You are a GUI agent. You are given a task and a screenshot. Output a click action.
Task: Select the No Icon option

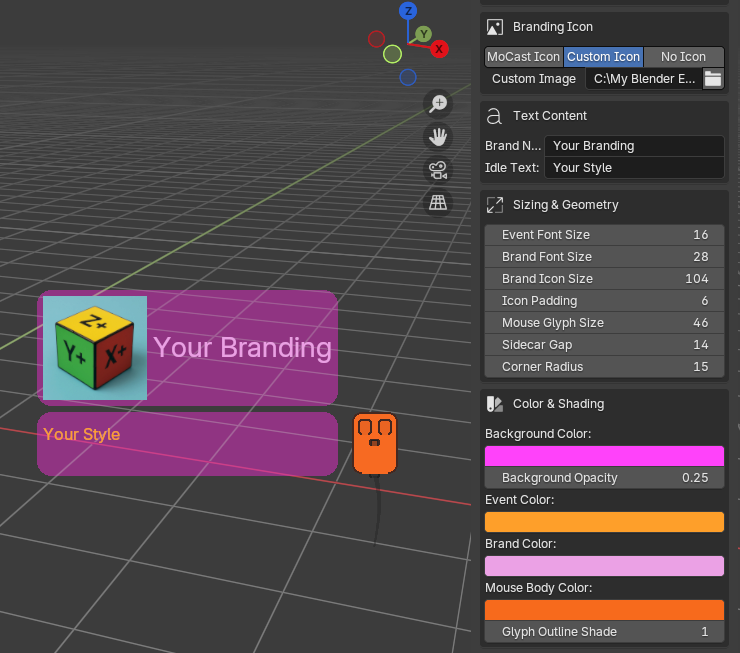pyautogui.click(x=684, y=57)
